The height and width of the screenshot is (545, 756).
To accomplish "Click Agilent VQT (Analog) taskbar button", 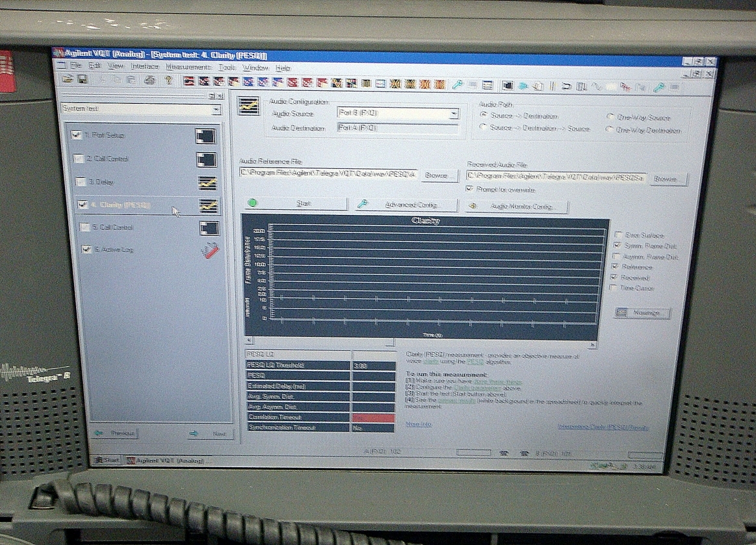I will point(166,461).
